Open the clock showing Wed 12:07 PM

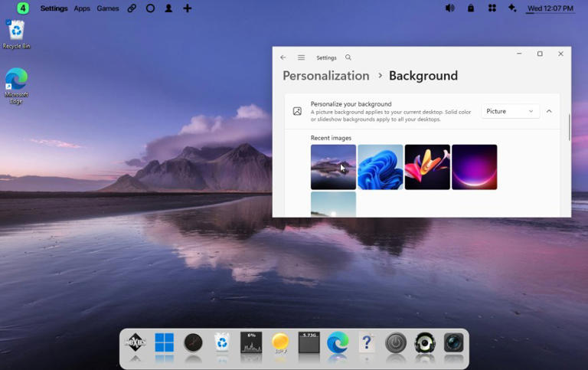[x=550, y=8]
